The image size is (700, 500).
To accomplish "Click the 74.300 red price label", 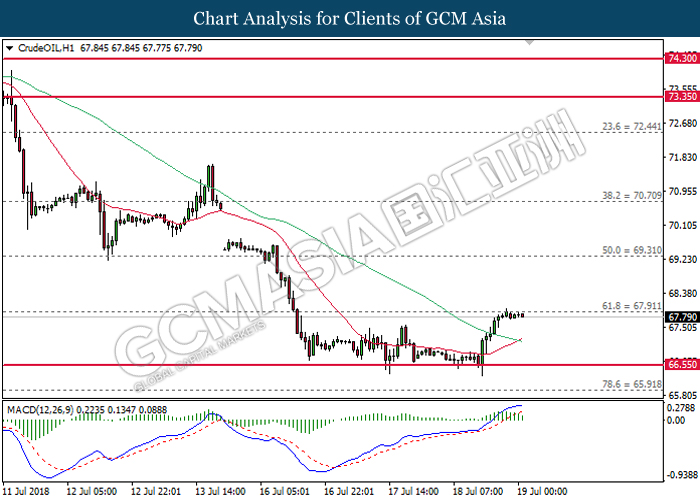I will (682, 58).
